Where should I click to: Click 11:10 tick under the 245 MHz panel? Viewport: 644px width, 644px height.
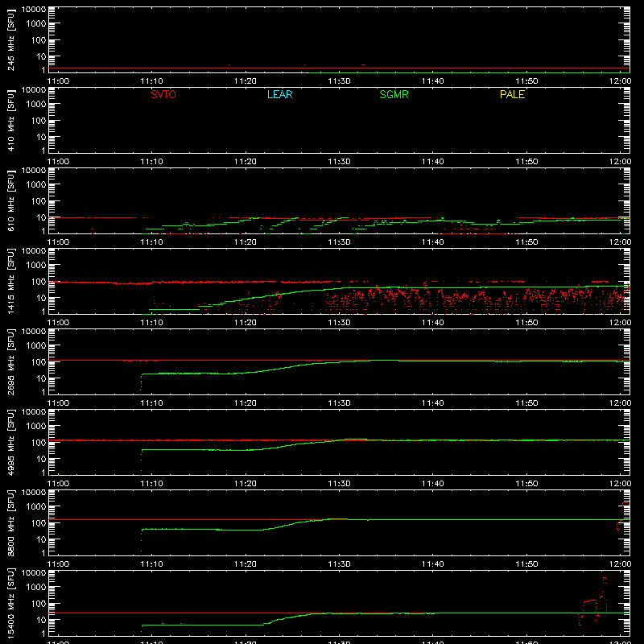pos(151,81)
